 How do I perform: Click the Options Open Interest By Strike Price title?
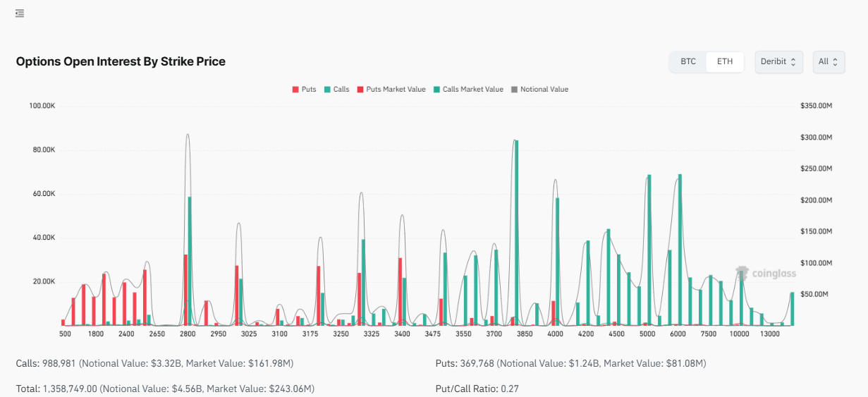click(121, 61)
